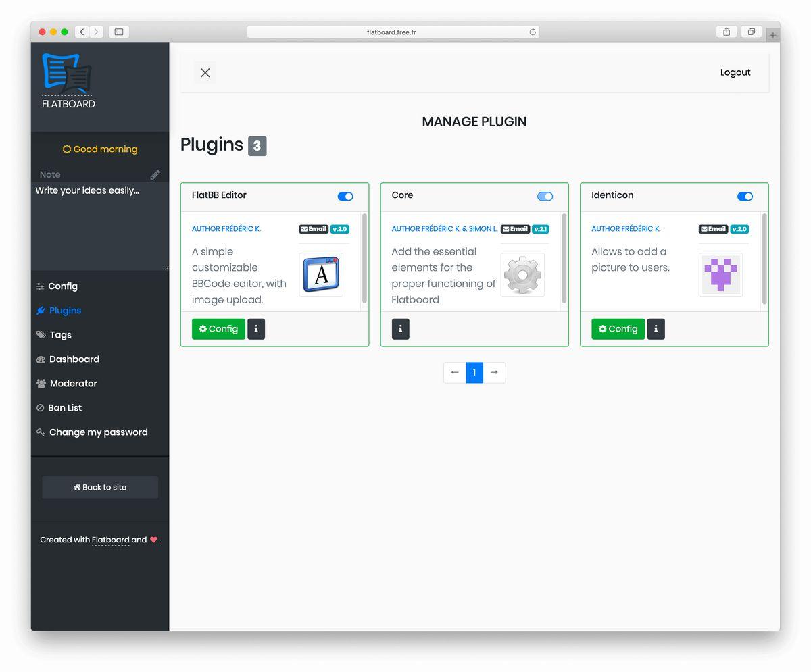This screenshot has height=672, width=811.
Task: Click the v.2.0 badge on FlatBB Editor
Action: [x=340, y=229]
